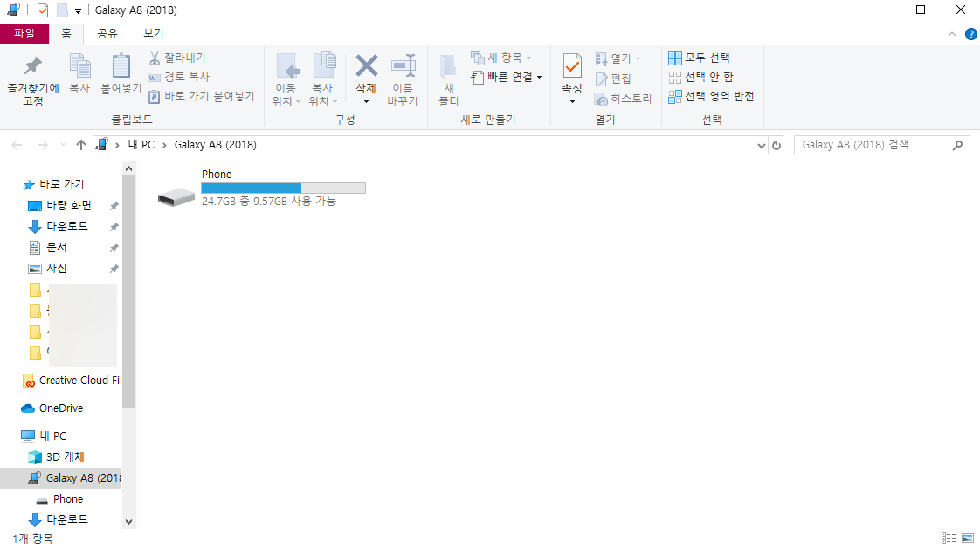Click quick access toolbar properties checkmark icon
Viewport: 980px width, 549px height.
(43, 10)
